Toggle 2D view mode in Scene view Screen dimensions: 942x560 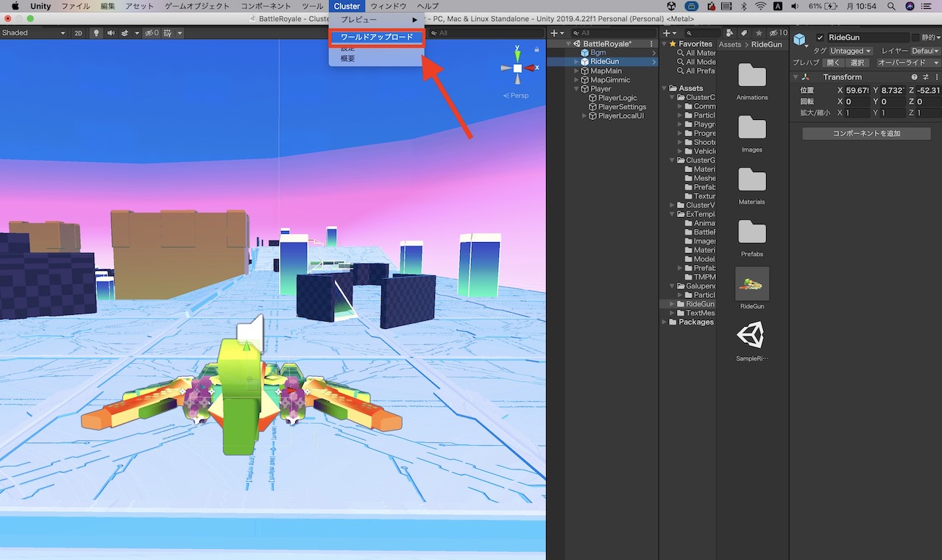click(x=79, y=32)
